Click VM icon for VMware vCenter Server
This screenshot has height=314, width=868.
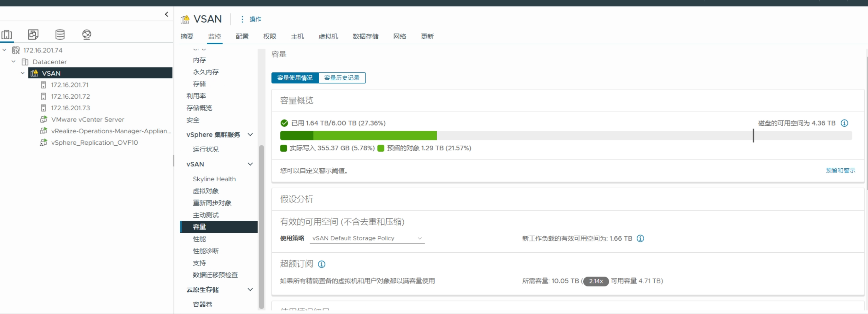click(43, 119)
